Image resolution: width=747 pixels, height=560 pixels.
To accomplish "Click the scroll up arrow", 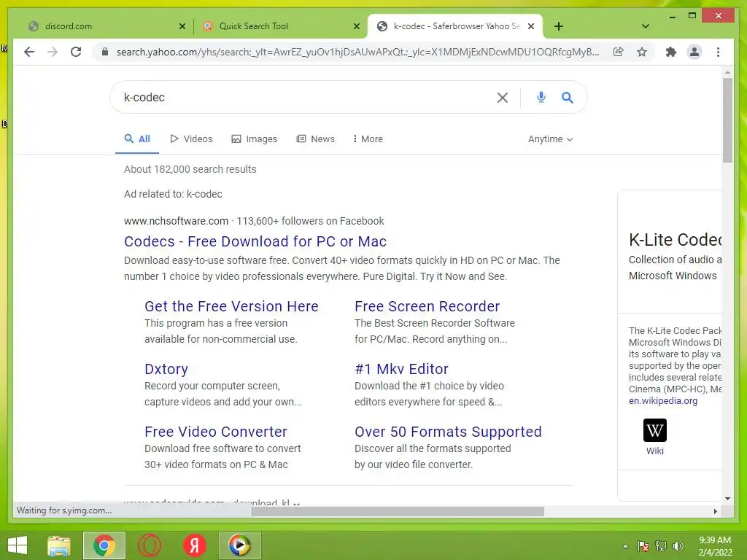I will tap(727, 73).
